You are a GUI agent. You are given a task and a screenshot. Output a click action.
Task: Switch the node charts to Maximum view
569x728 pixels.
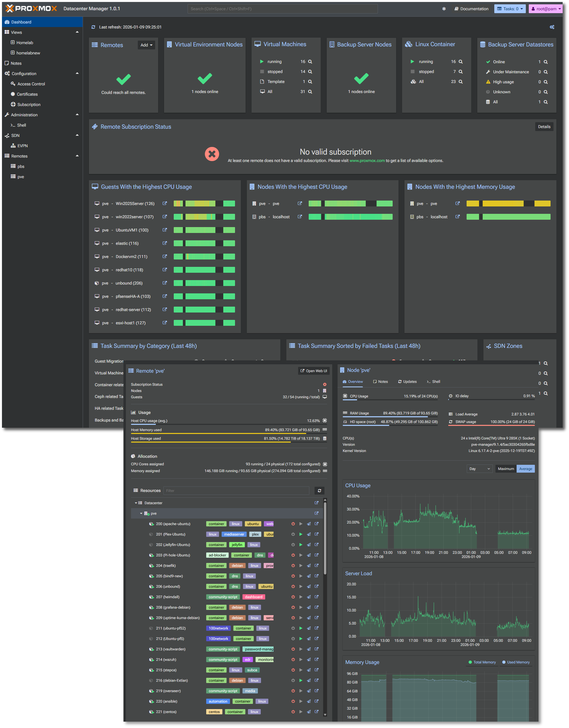coord(506,468)
